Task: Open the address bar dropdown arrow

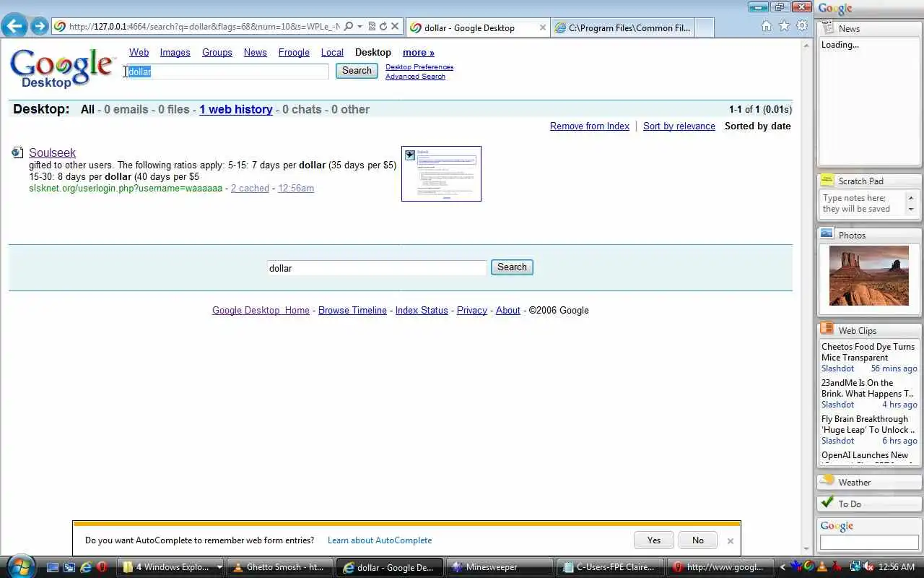Action: [x=359, y=27]
